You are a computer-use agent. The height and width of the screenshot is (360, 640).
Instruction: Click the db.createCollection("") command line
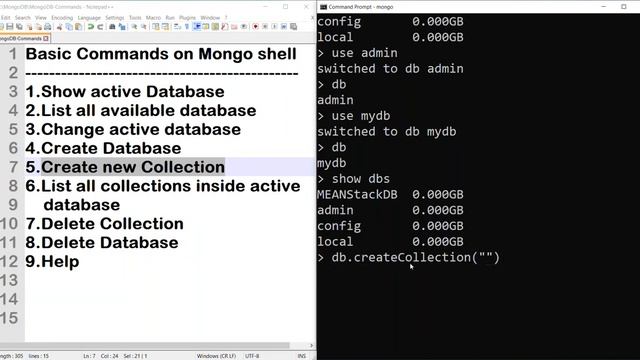click(416, 257)
